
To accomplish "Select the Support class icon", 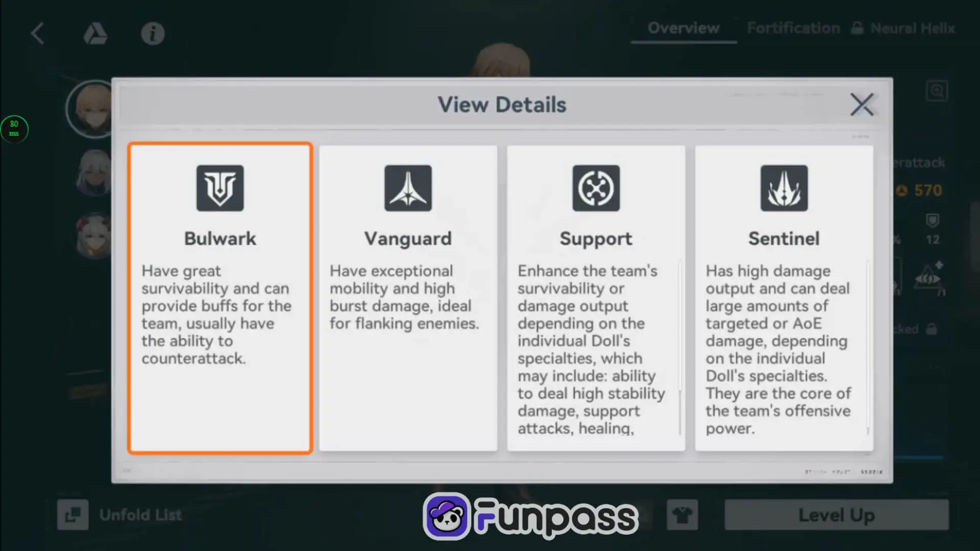I will (595, 188).
